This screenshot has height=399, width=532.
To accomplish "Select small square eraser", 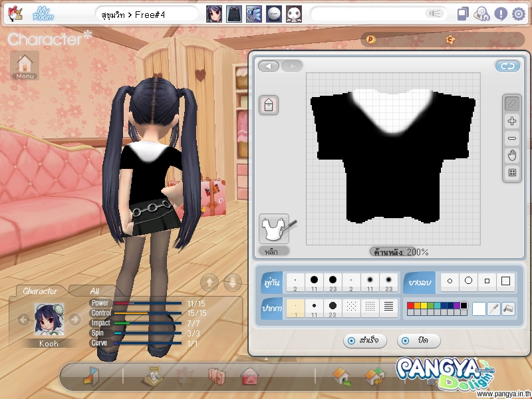I will tap(487, 281).
